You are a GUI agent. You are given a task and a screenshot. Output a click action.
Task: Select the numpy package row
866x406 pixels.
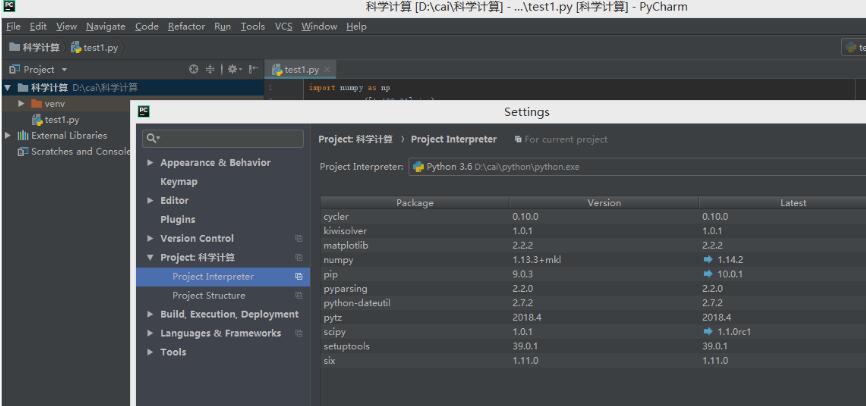pos(593,260)
